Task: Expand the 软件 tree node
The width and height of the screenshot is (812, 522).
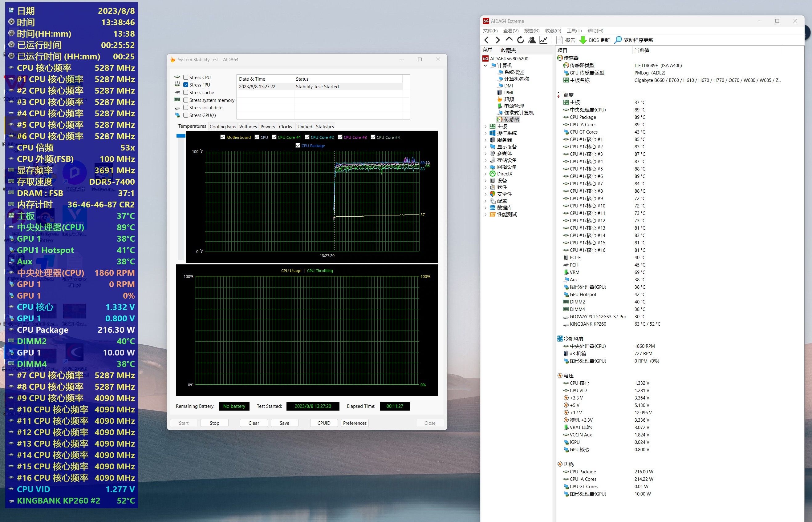Action: (485, 187)
